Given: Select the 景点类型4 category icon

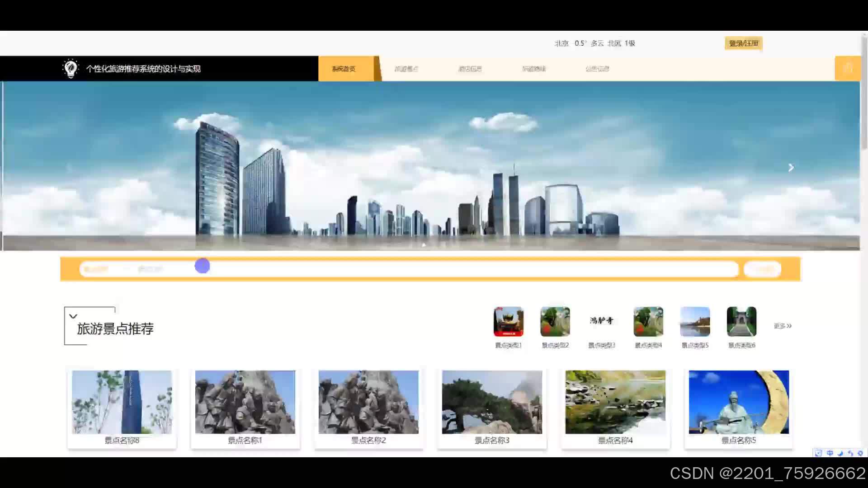Looking at the screenshot, I should tap(648, 322).
